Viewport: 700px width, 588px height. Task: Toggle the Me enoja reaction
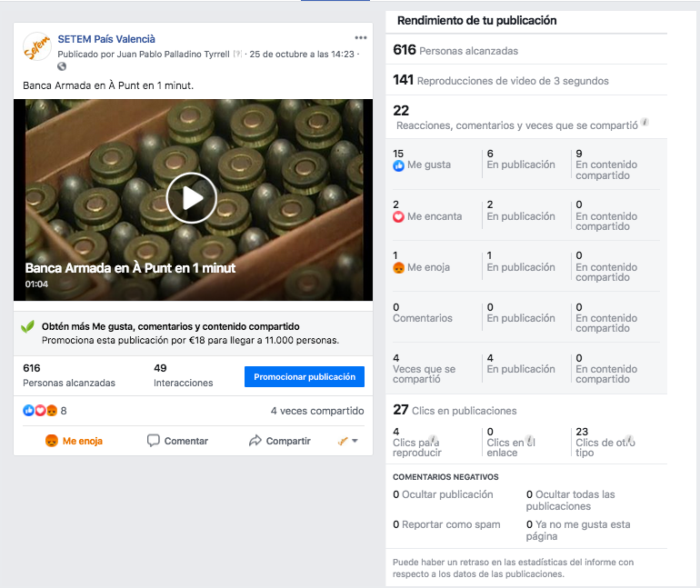point(75,441)
